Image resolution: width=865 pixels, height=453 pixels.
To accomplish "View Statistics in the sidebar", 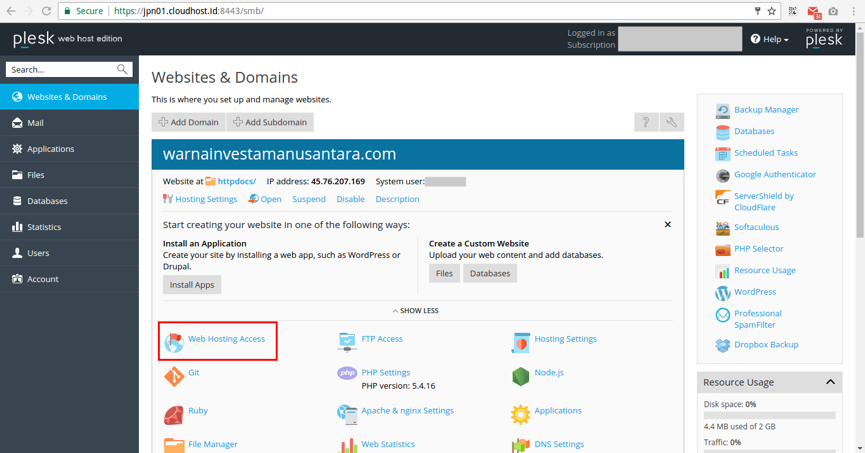I will tap(70, 226).
